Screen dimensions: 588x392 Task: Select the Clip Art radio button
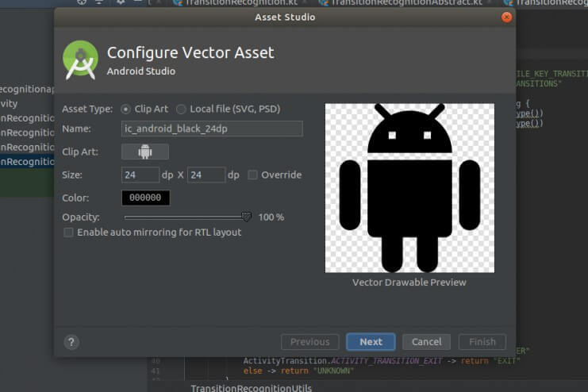click(x=125, y=110)
